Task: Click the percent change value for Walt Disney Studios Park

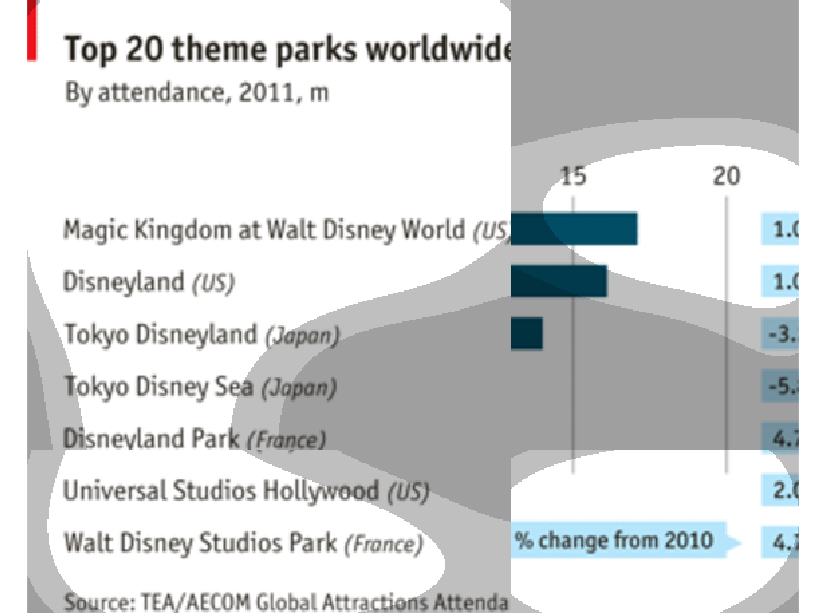Action: [780, 542]
